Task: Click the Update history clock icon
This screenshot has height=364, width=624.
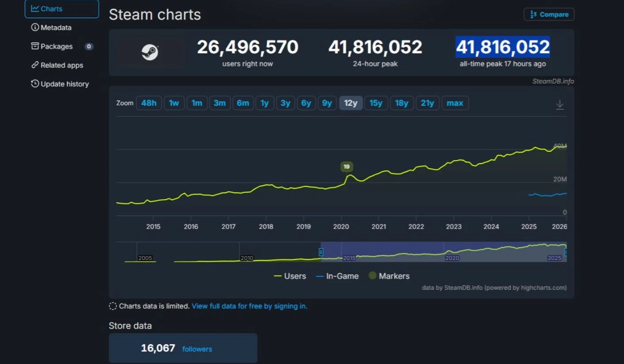Action: point(35,84)
